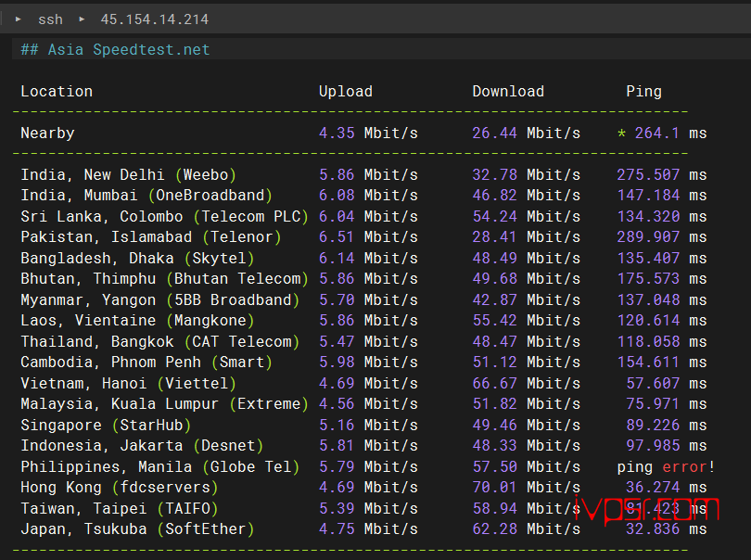This screenshot has width=751, height=560.
Task: Click Singapore ping 89.226
Action: tap(653, 425)
